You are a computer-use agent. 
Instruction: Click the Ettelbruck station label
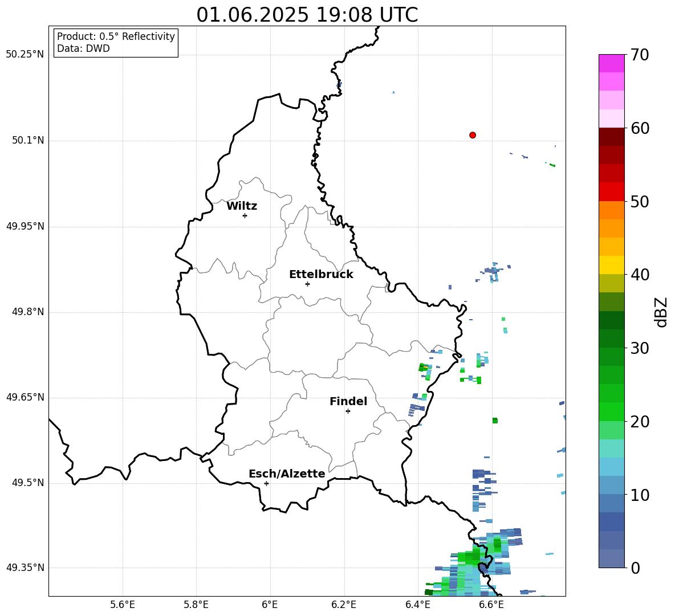point(321,275)
